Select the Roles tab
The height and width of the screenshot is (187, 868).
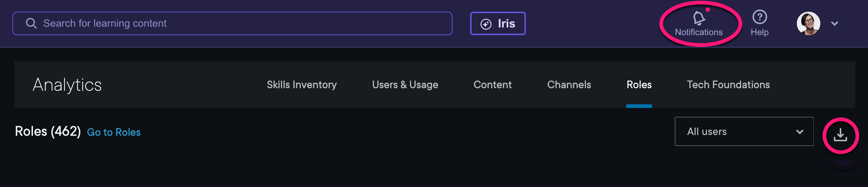click(639, 85)
